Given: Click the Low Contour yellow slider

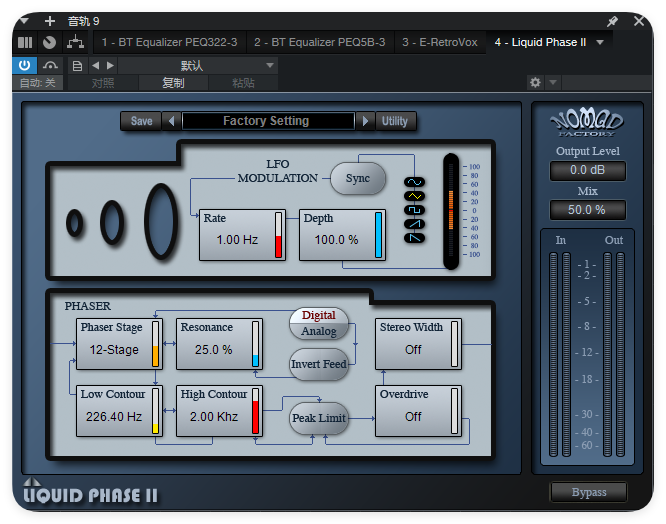Looking at the screenshot, I should pos(155,411).
